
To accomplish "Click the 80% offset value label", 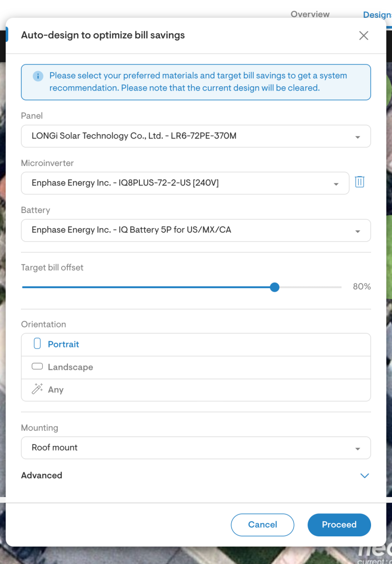I will tap(361, 287).
